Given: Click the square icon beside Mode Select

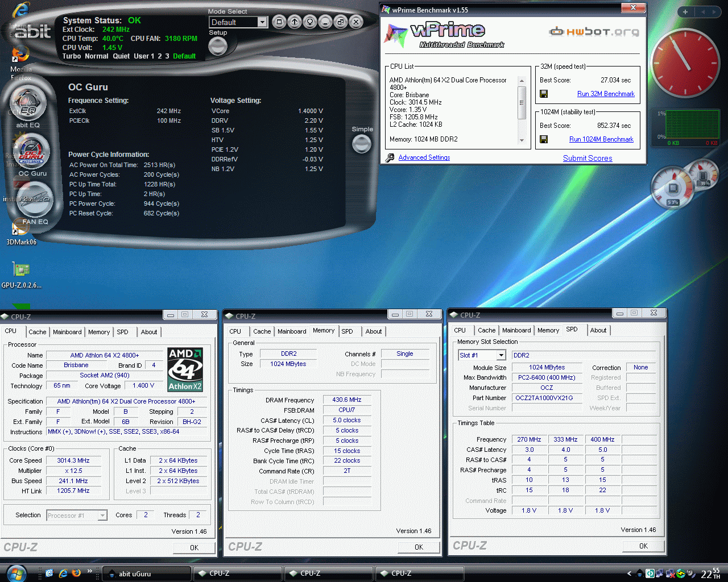Looking at the screenshot, I should pyautogui.click(x=279, y=22).
